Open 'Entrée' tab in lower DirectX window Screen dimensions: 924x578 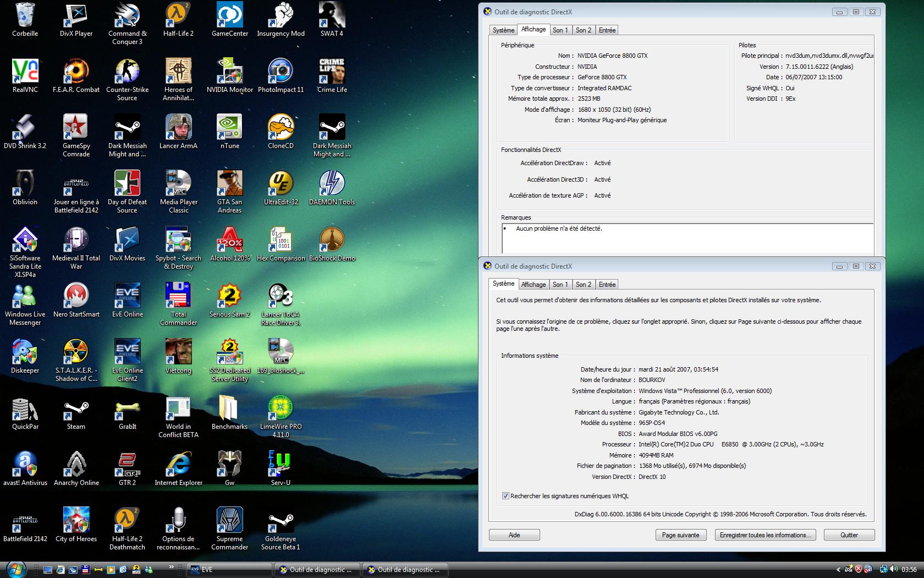(607, 285)
